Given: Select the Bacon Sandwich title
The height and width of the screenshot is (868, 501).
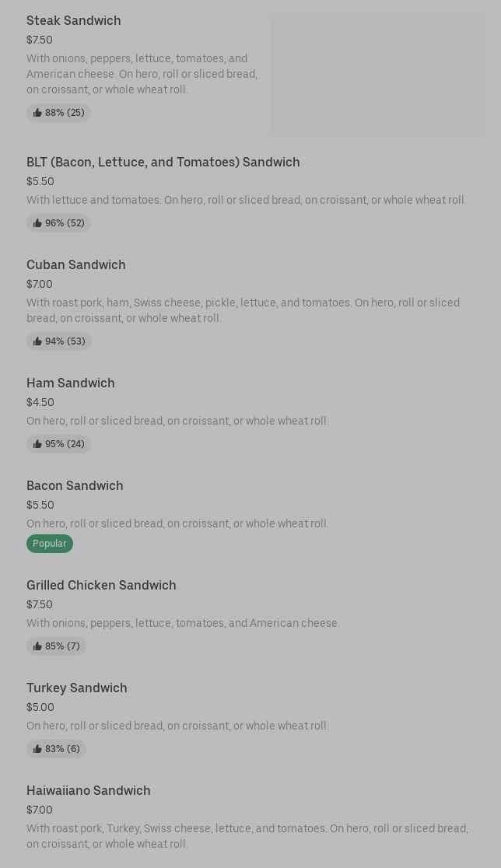Looking at the screenshot, I should pos(75,486).
